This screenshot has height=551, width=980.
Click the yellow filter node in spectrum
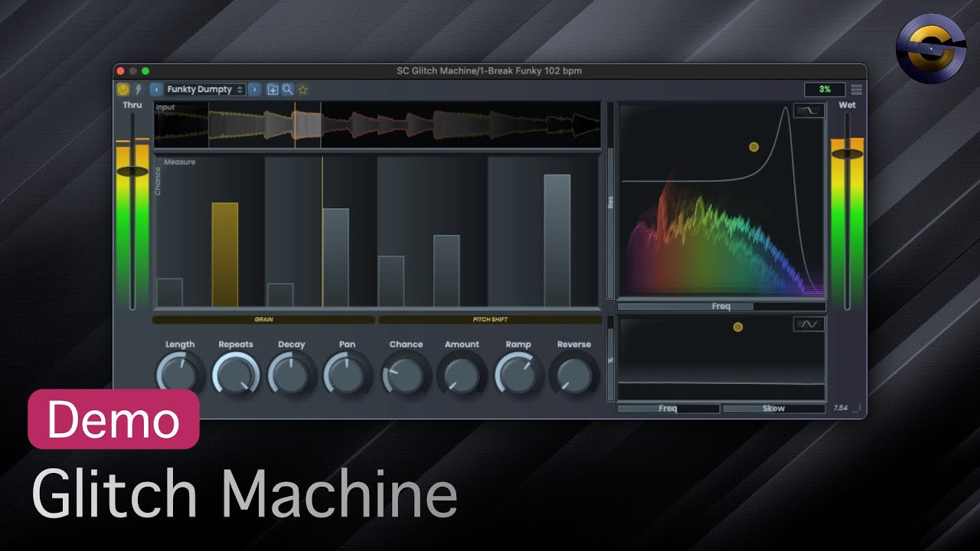click(753, 147)
